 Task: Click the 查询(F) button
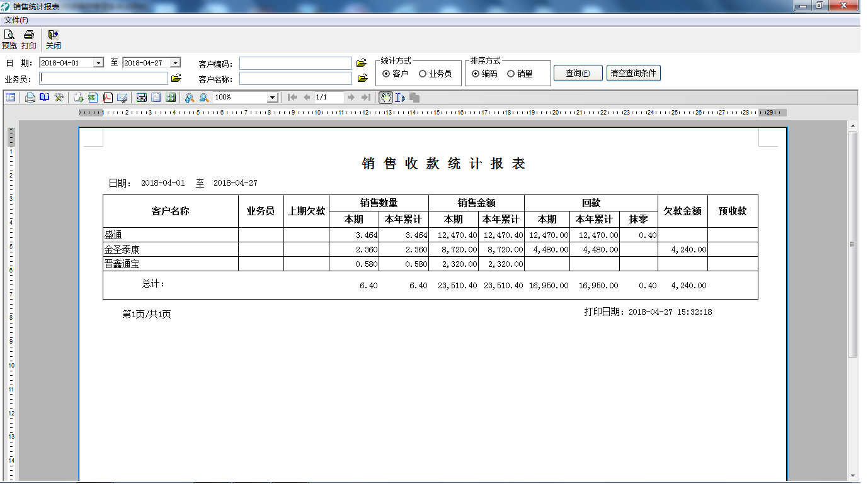pos(578,74)
